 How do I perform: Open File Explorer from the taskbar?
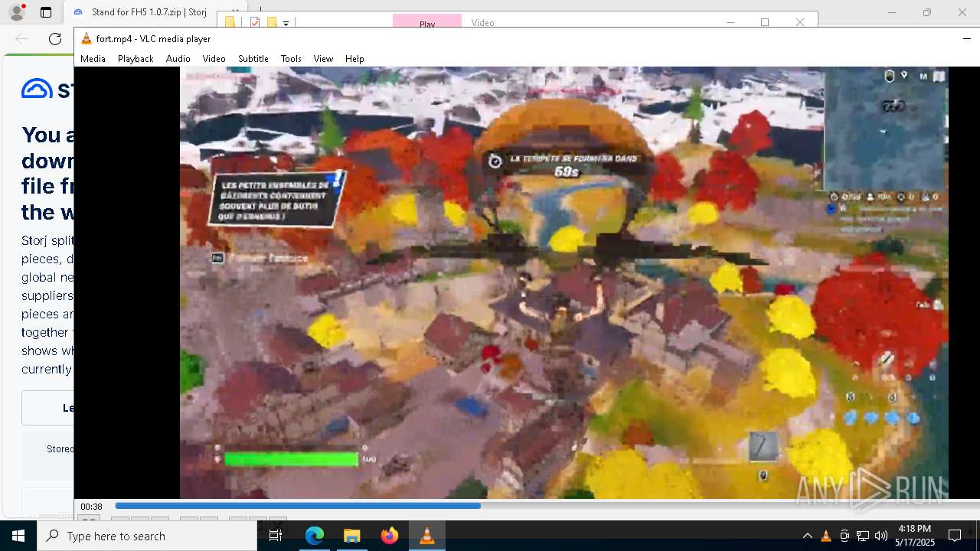(x=351, y=536)
